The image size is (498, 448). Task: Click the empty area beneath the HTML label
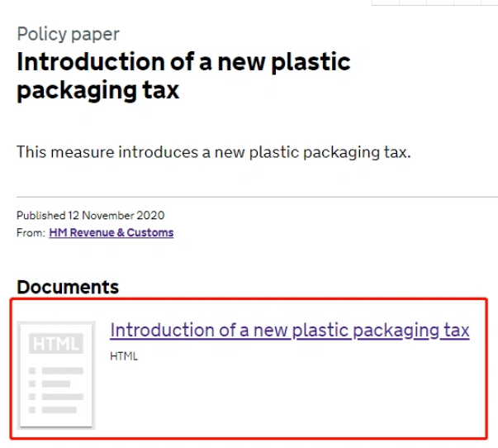tap(289, 398)
